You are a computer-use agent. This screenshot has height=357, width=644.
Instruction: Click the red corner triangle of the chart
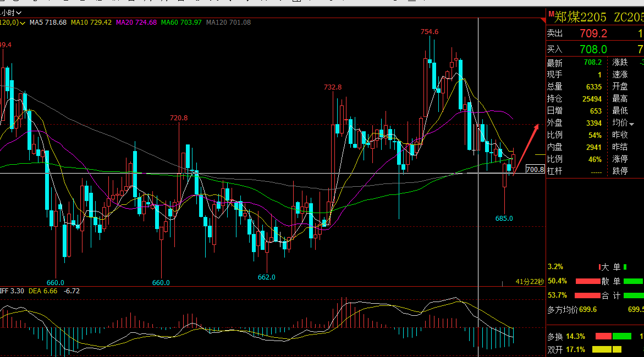tap(543, 20)
